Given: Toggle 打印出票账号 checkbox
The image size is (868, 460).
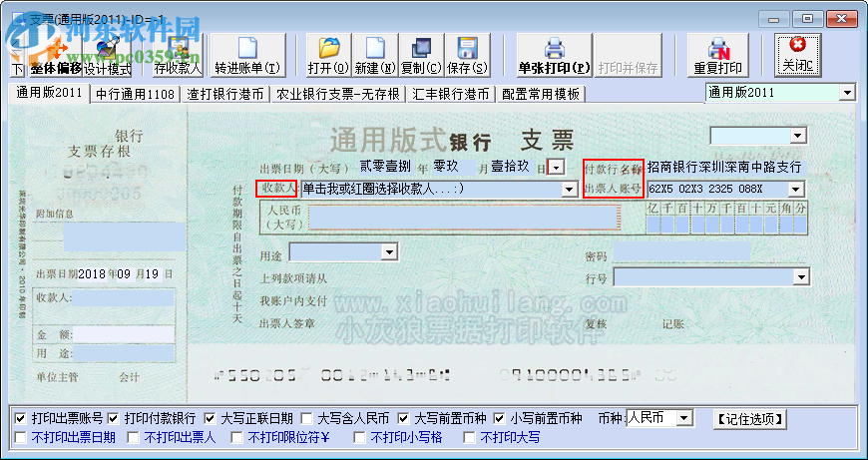Looking at the screenshot, I should click(21, 418).
